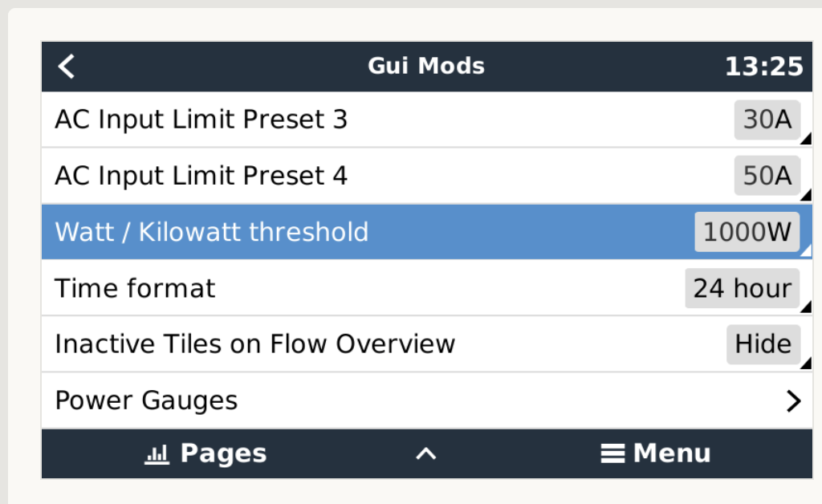Click the Gui Mods title
Screen dimensions: 822x504
tap(426, 67)
